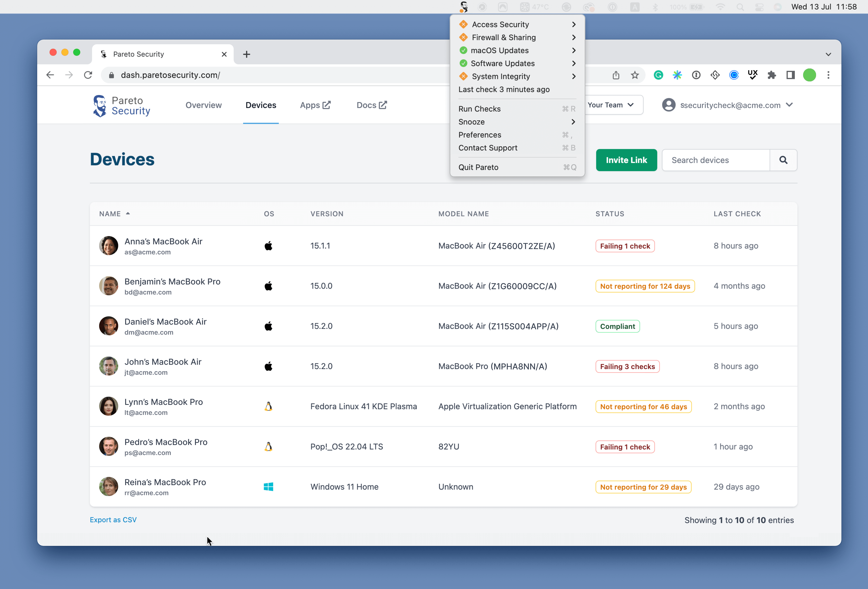Click the Pareto Security menu bar icon
This screenshot has height=589, width=868.
pyautogui.click(x=464, y=7)
